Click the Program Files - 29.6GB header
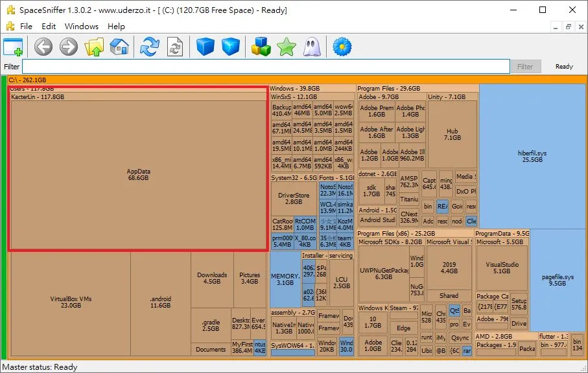This screenshot has height=373, width=588. [x=417, y=88]
